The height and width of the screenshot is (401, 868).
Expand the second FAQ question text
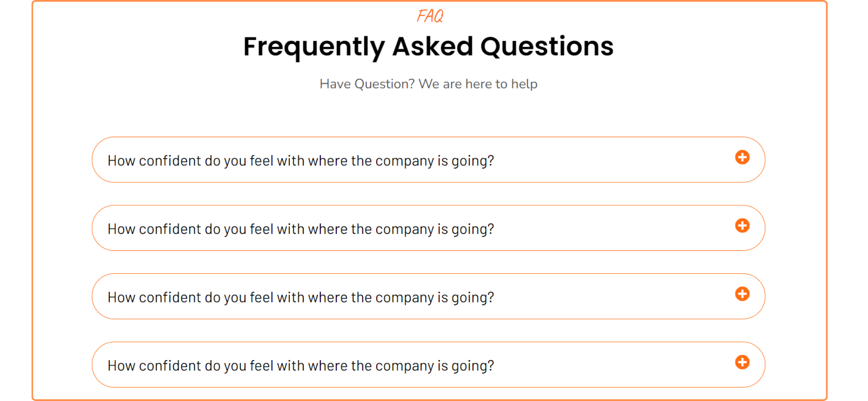(300, 229)
